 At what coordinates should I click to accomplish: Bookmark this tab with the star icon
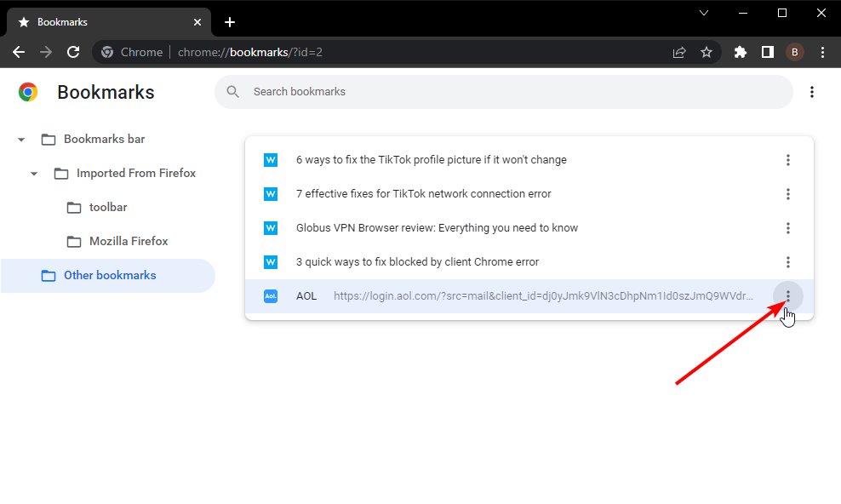click(707, 52)
